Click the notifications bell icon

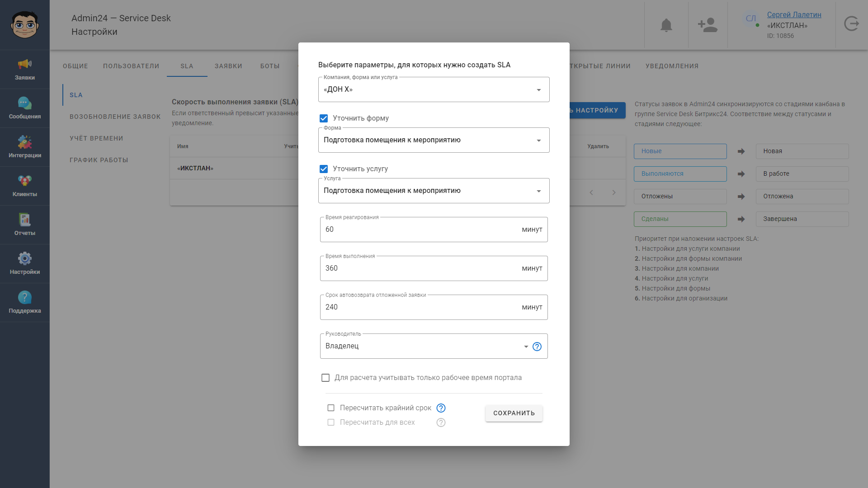pyautogui.click(x=666, y=25)
